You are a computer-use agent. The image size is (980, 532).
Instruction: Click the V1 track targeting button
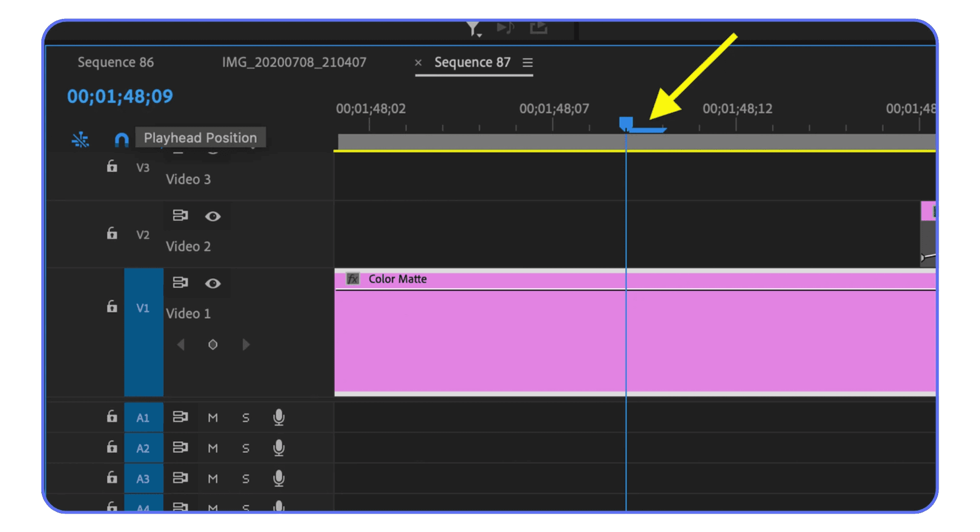(143, 308)
